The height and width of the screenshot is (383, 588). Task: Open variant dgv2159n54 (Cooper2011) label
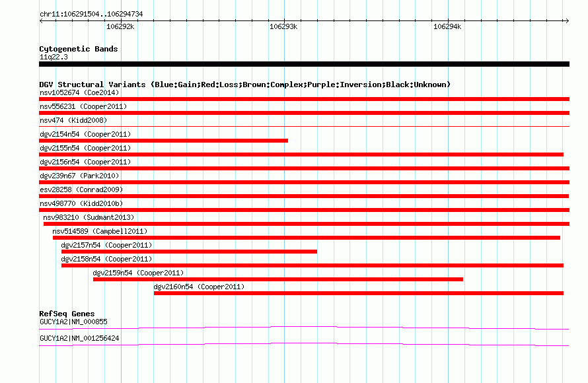click(138, 273)
